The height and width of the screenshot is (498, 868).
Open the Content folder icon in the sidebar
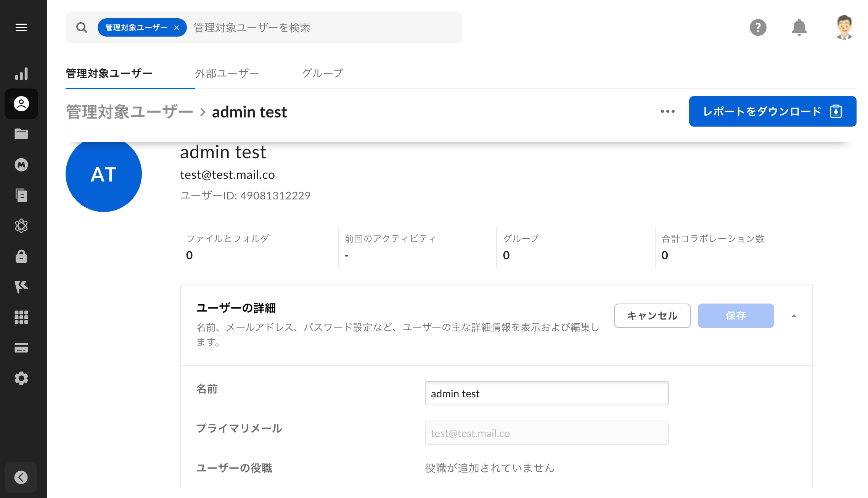21,134
